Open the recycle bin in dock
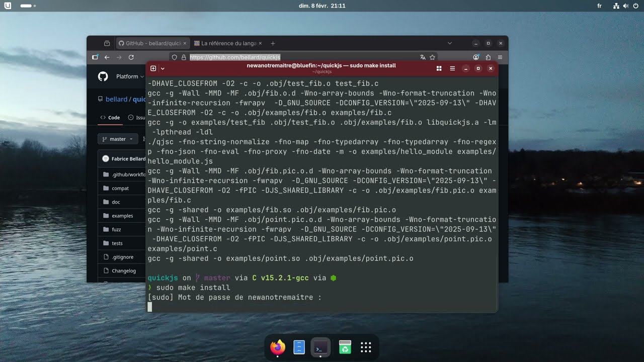The width and height of the screenshot is (644, 362). pos(345,347)
